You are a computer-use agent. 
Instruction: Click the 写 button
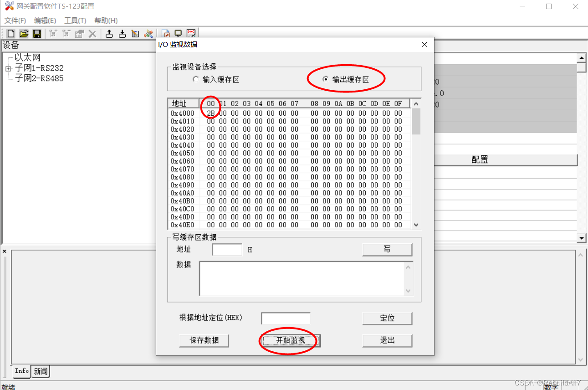(387, 250)
